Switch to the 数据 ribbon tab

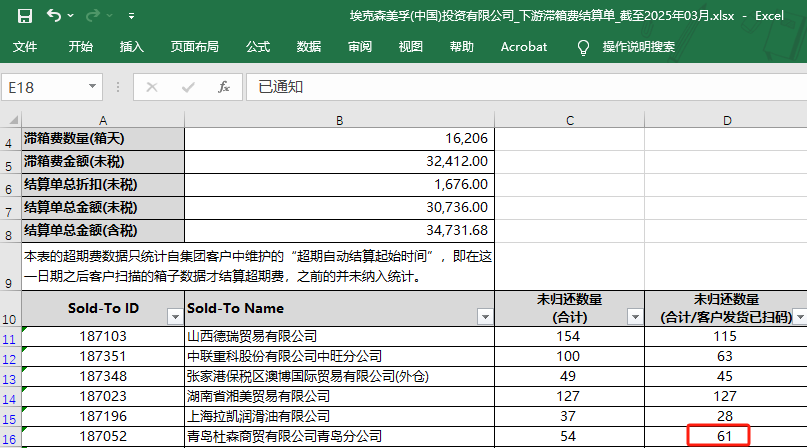[309, 47]
